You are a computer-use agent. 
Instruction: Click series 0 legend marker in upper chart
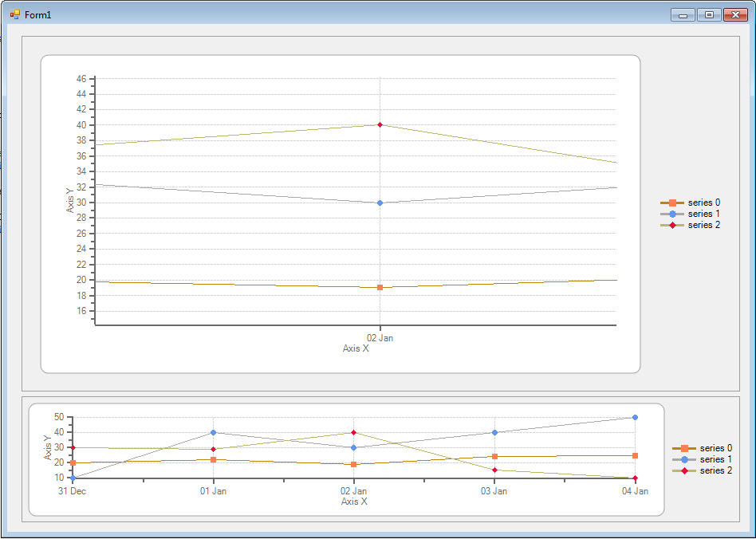pos(672,203)
